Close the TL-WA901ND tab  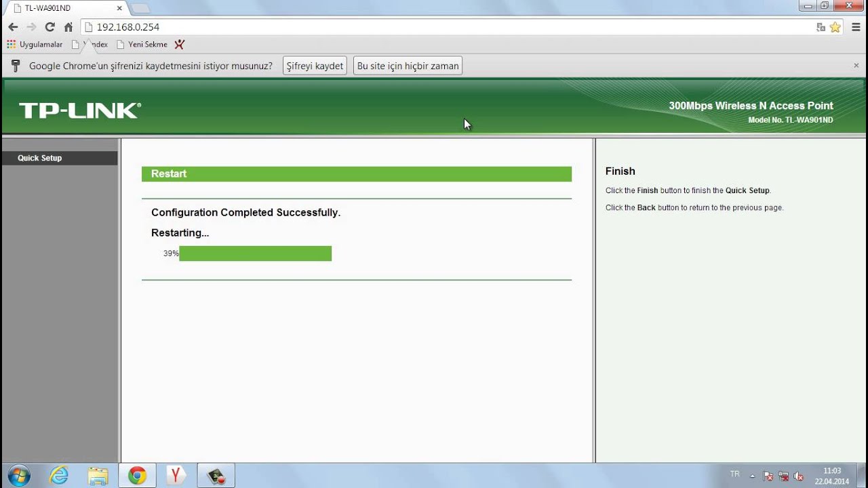[x=119, y=8]
